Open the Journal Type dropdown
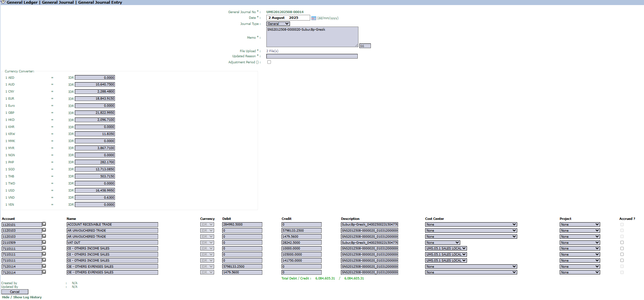The height and width of the screenshot is (300, 644). [278, 24]
